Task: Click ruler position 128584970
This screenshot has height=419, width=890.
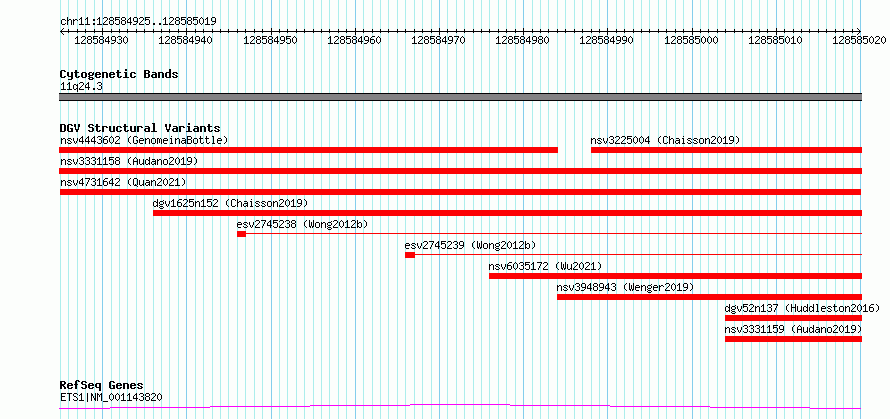Action: (x=439, y=40)
